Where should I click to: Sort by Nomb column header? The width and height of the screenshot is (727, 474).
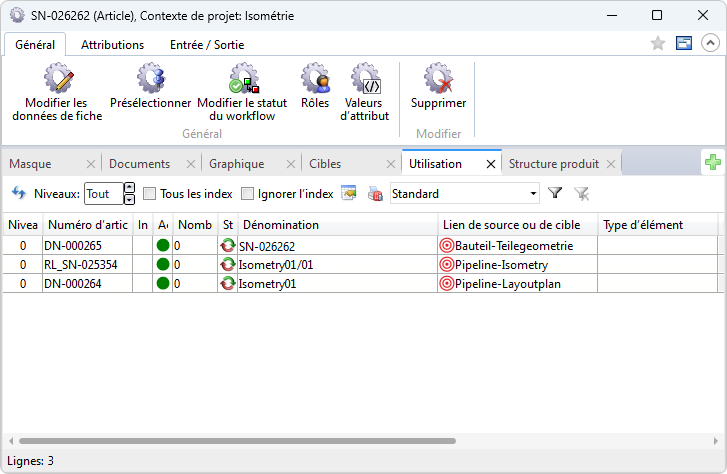195,225
